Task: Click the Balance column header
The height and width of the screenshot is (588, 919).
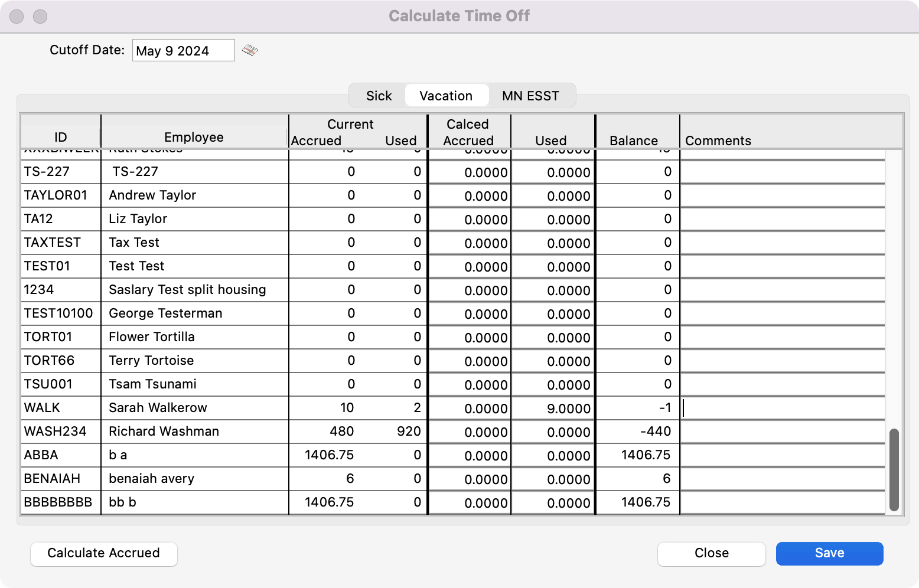Action: click(633, 141)
